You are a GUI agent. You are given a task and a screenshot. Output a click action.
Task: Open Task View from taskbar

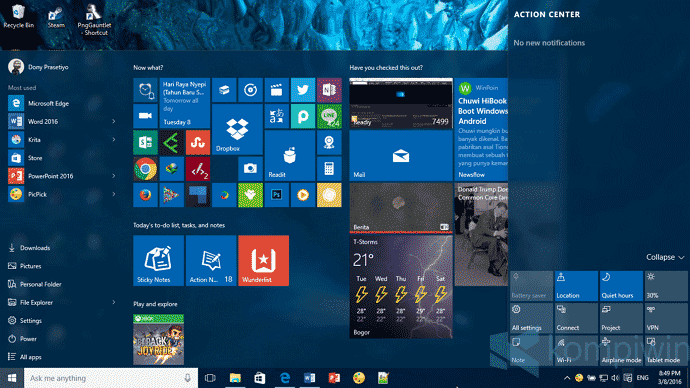point(210,378)
